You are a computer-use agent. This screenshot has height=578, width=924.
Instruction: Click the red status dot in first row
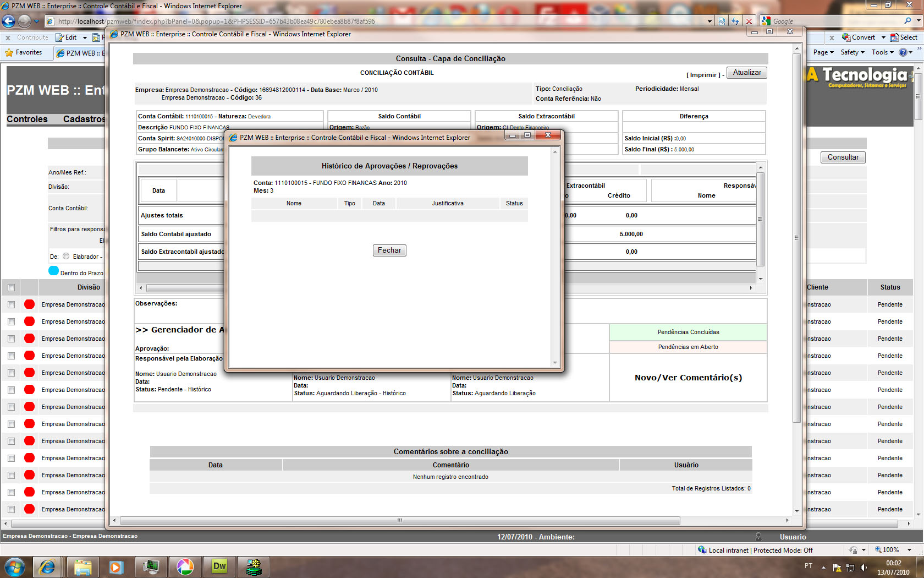pos(30,304)
